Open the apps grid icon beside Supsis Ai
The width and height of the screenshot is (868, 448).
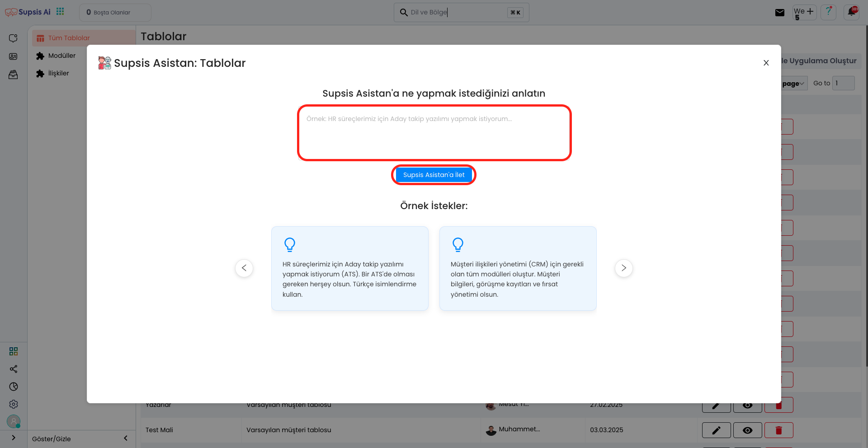[x=60, y=12]
